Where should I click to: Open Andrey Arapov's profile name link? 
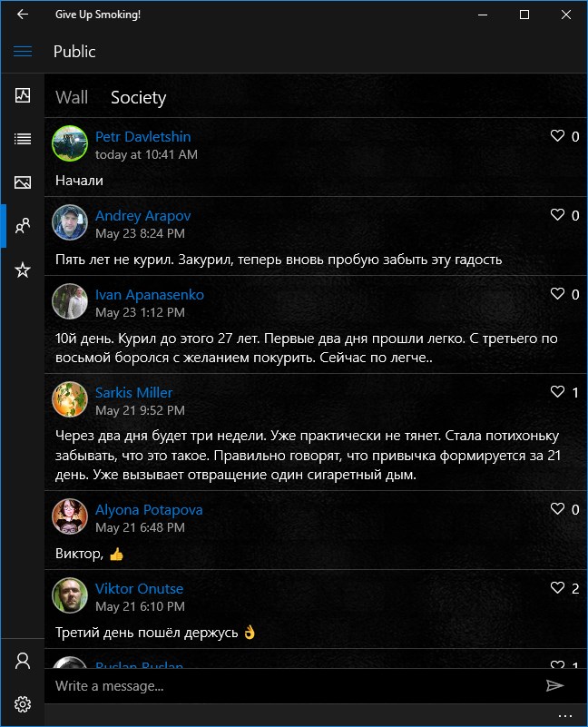point(142,216)
